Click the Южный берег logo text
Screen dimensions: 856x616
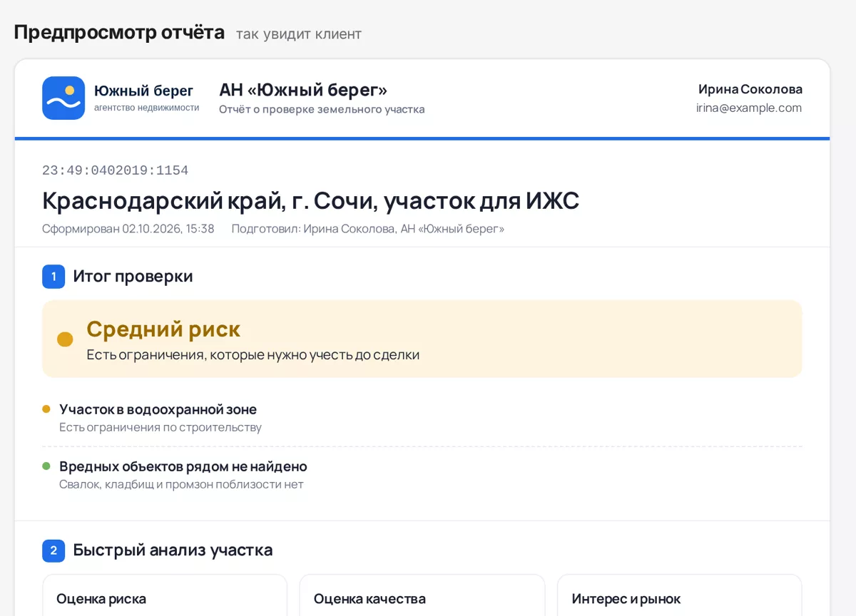[143, 91]
